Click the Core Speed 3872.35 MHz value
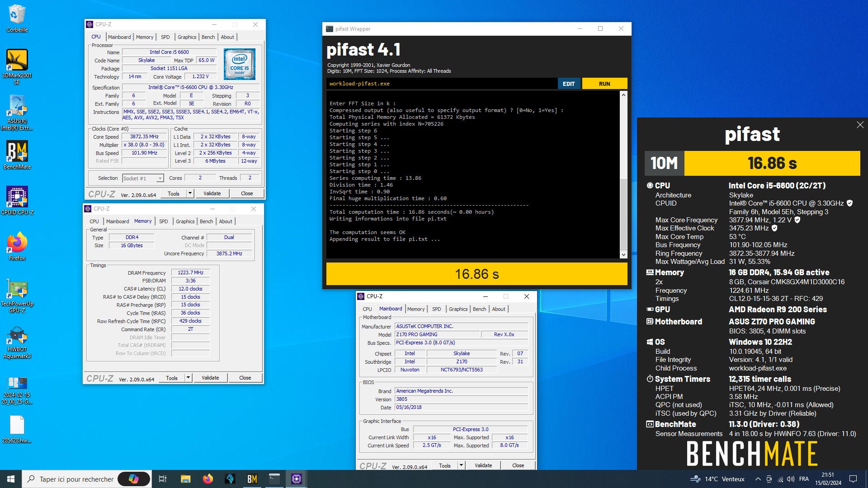The width and height of the screenshot is (868, 488). click(x=145, y=136)
